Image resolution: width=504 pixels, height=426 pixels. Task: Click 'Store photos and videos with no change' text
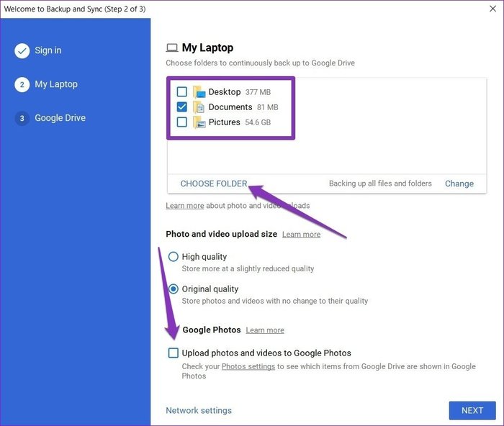click(275, 301)
